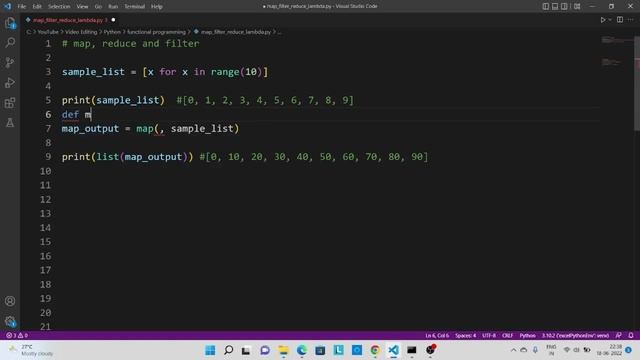Open the Run menu
The image size is (640, 360).
pos(113,7)
